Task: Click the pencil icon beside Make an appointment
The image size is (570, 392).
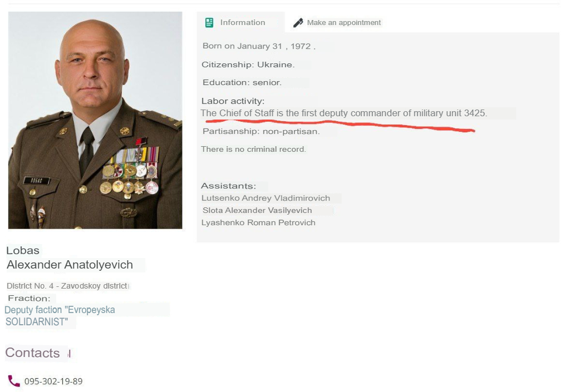Action: 298,23
